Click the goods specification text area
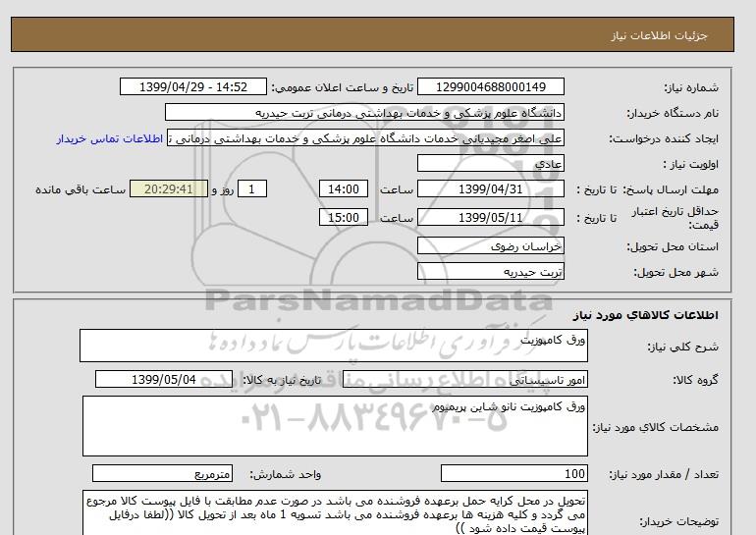The image size is (756, 535). coord(335,426)
